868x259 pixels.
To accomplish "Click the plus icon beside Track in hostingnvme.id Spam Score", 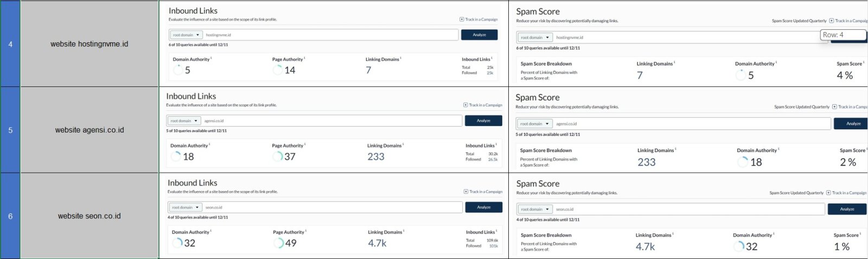I will click(832, 21).
